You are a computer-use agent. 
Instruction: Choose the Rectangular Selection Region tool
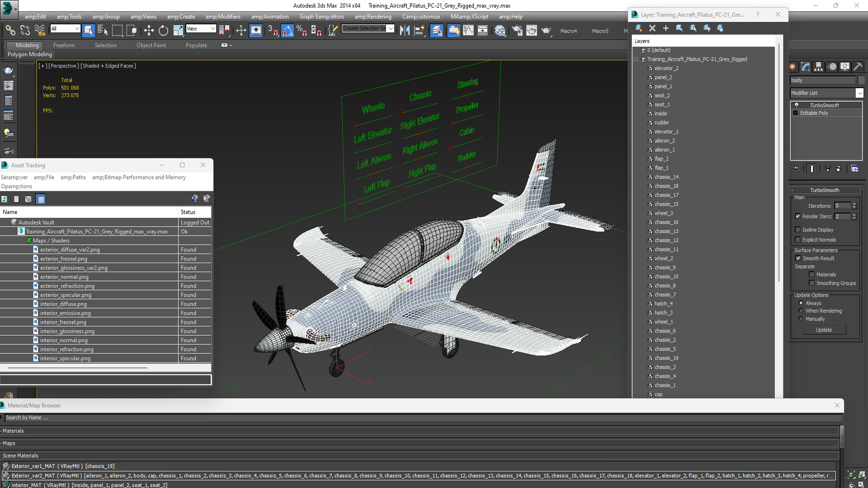coord(117,30)
